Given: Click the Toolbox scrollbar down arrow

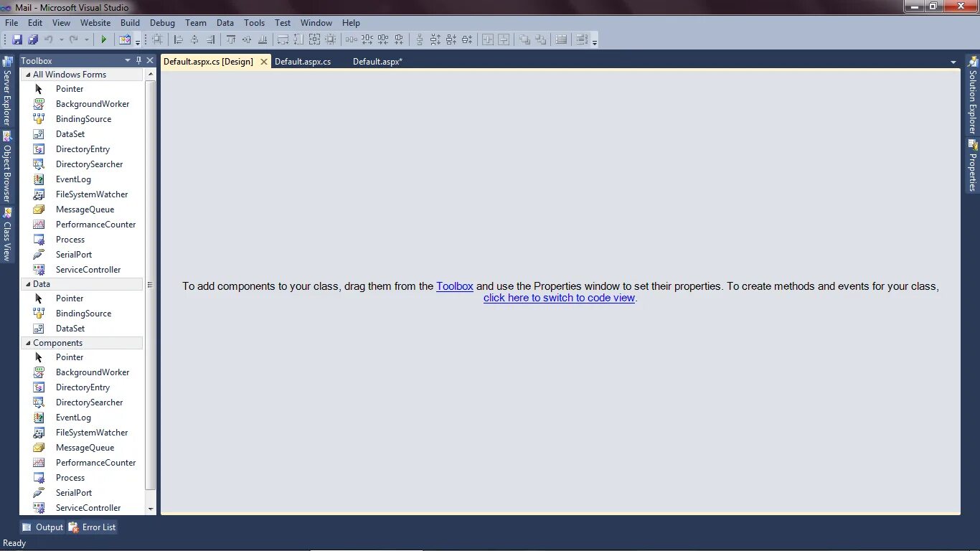Looking at the screenshot, I should (x=151, y=509).
